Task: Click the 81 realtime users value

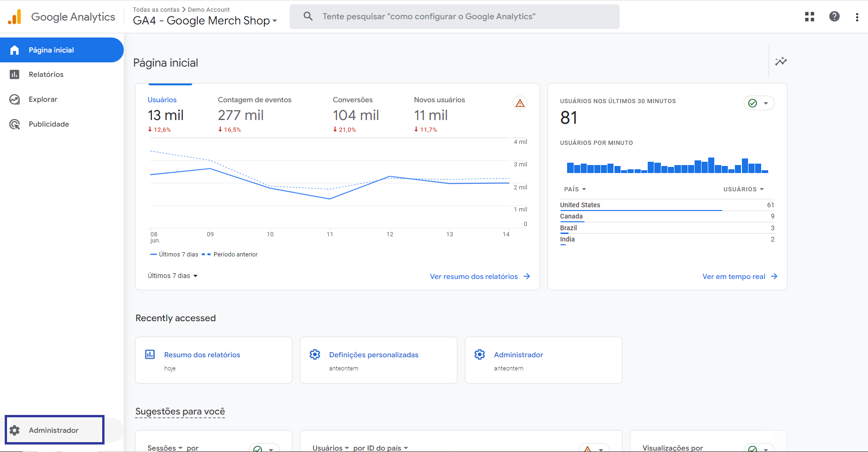Action: pyautogui.click(x=569, y=118)
